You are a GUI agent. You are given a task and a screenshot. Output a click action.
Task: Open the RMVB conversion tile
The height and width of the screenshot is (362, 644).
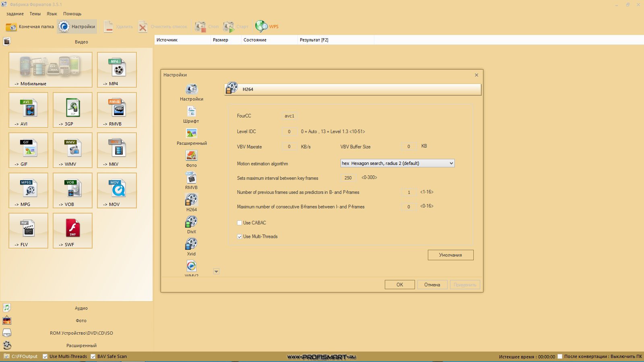tap(117, 110)
